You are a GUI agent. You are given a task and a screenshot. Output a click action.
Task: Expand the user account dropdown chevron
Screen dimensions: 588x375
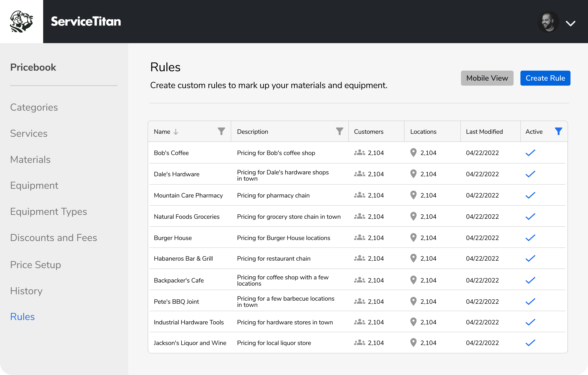(570, 23)
